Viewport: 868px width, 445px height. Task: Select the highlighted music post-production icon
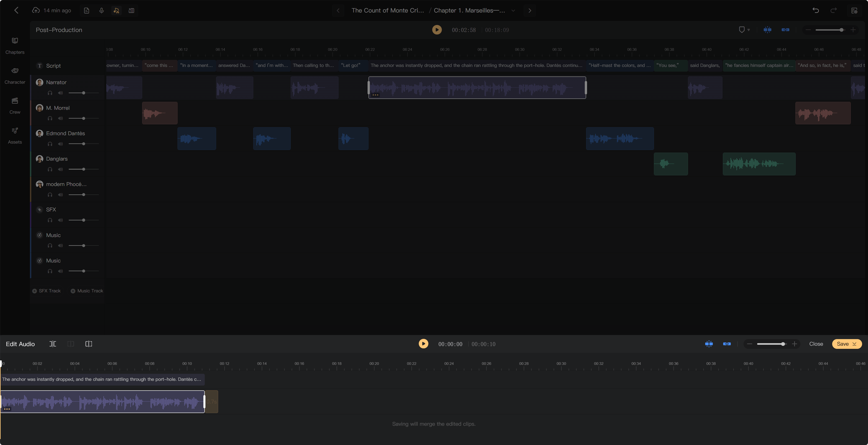pyautogui.click(x=116, y=11)
